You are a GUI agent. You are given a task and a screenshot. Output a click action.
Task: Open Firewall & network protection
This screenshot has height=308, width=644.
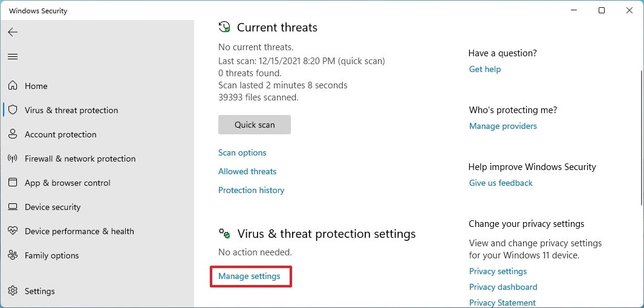coord(80,159)
